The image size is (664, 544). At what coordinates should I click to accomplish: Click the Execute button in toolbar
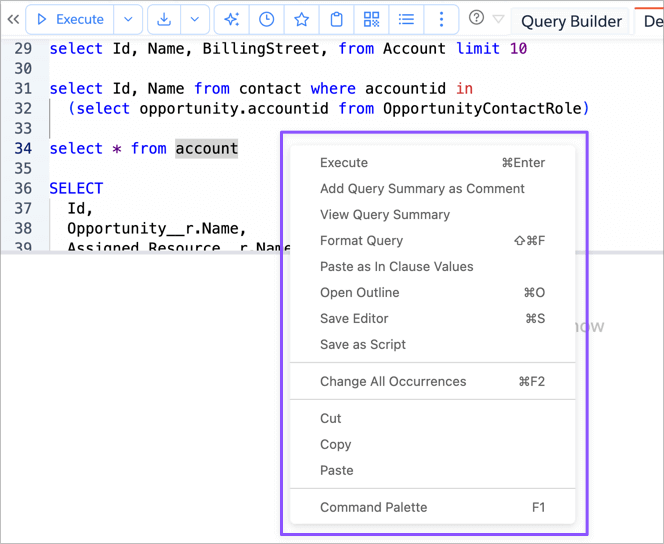(x=70, y=20)
